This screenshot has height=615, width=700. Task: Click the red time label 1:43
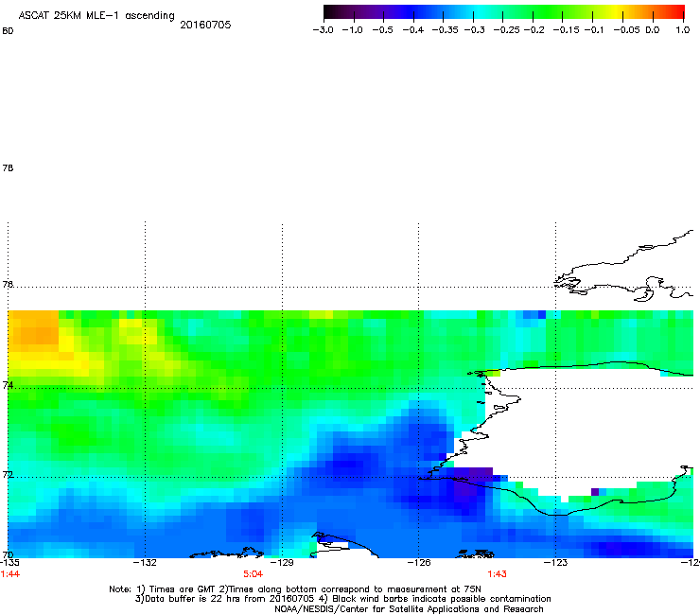(497, 574)
